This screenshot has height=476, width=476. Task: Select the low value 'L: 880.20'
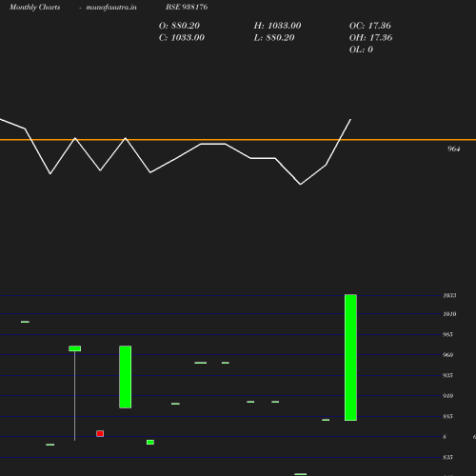(x=274, y=38)
